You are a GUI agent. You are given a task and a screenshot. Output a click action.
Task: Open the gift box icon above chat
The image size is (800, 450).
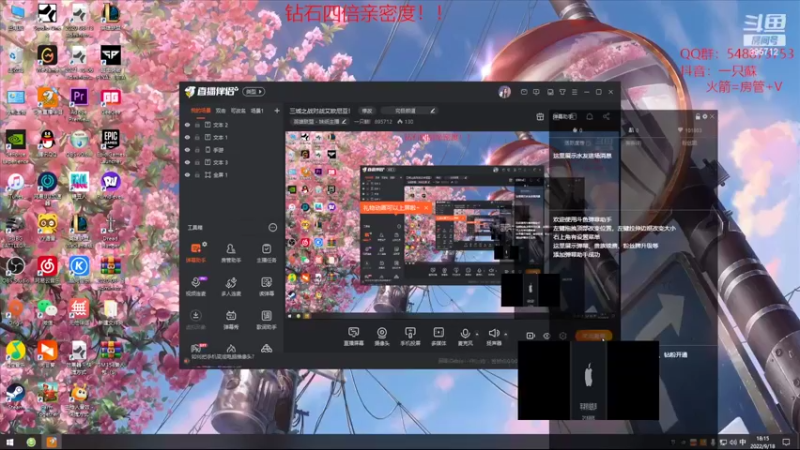pyautogui.click(x=540, y=117)
